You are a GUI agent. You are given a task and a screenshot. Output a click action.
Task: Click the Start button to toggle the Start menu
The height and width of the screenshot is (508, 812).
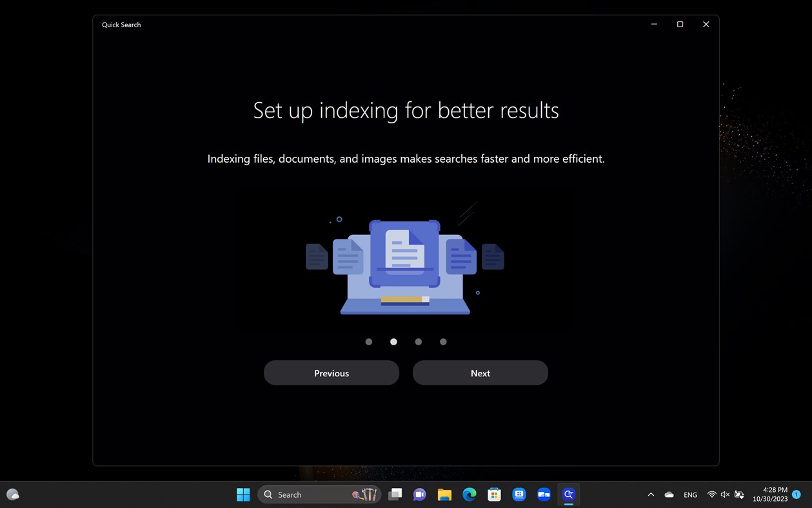point(243,494)
